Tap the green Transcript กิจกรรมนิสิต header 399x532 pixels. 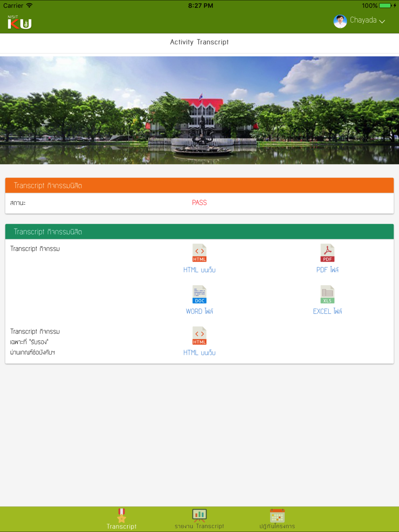pos(199,232)
